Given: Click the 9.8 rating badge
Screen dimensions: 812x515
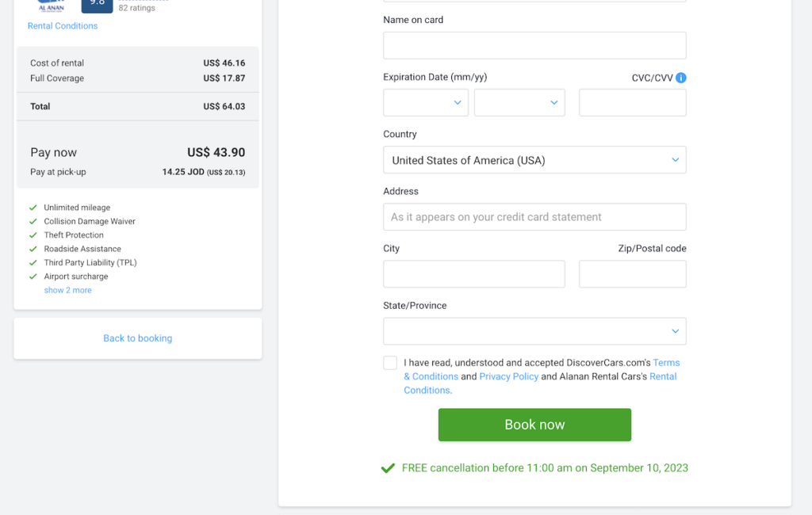Looking at the screenshot, I should (97, 6).
